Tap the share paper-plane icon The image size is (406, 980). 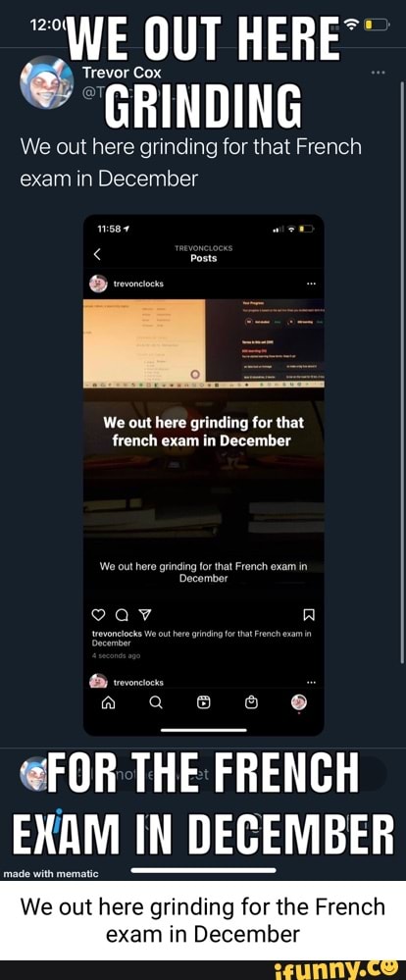coord(144,615)
